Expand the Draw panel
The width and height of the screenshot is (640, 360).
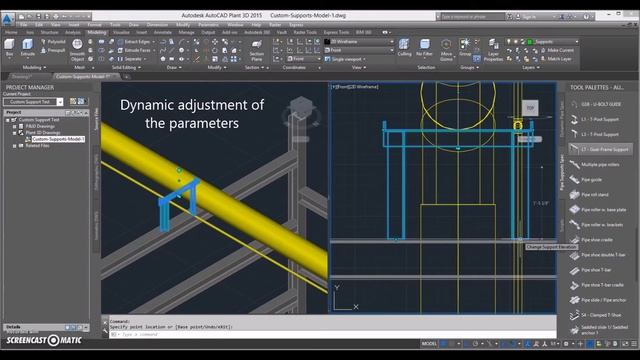tap(174, 67)
